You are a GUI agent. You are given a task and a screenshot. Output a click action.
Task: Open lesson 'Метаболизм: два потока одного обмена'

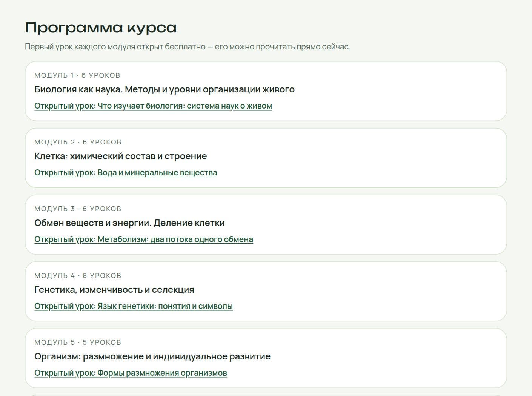(144, 239)
